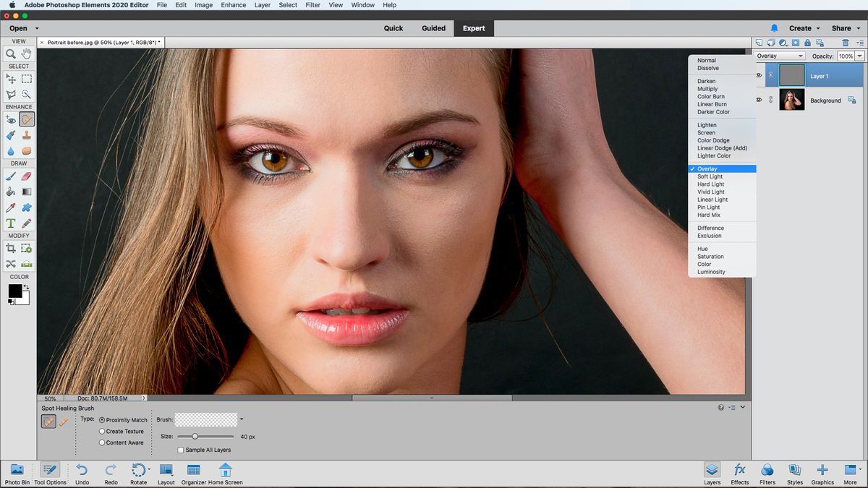The image size is (868, 488).
Task: Select the Hand tool
Action: tap(27, 53)
